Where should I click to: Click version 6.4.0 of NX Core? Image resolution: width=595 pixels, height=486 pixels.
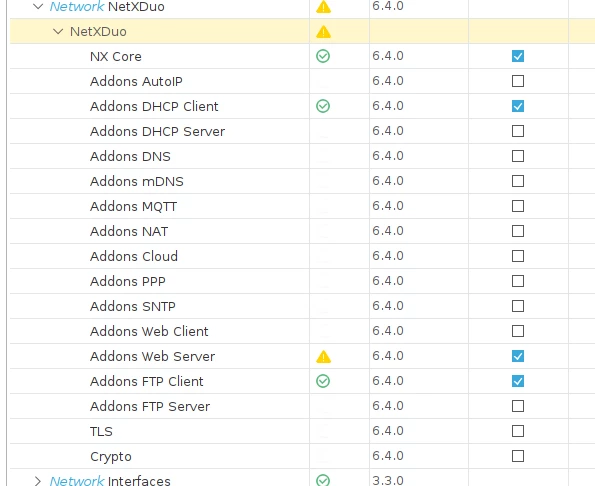point(388,56)
